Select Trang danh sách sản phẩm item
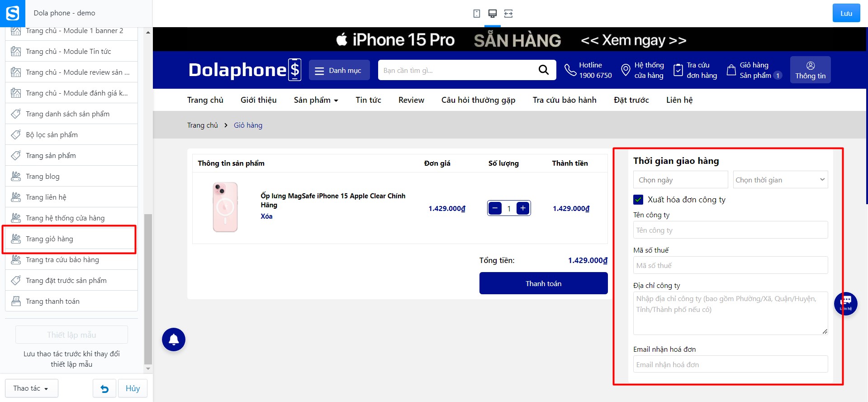Image resolution: width=868 pixels, height=402 pixels. [x=71, y=114]
